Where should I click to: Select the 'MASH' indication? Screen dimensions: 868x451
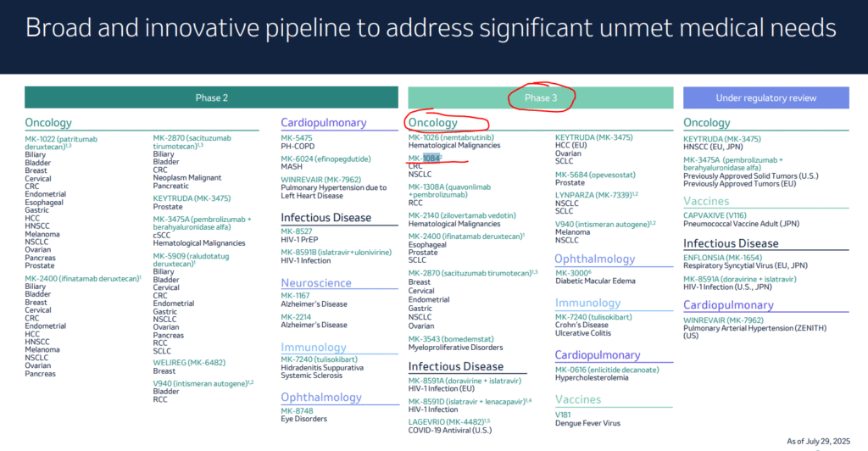tap(292, 166)
